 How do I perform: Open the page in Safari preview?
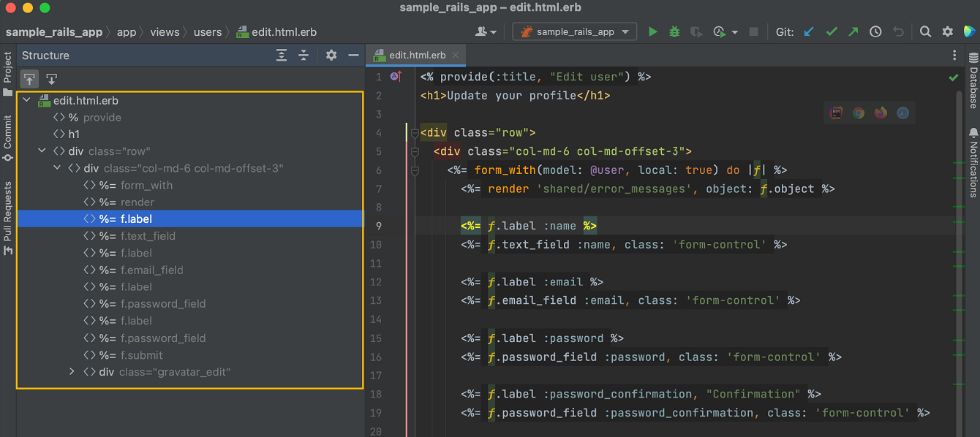tap(902, 112)
